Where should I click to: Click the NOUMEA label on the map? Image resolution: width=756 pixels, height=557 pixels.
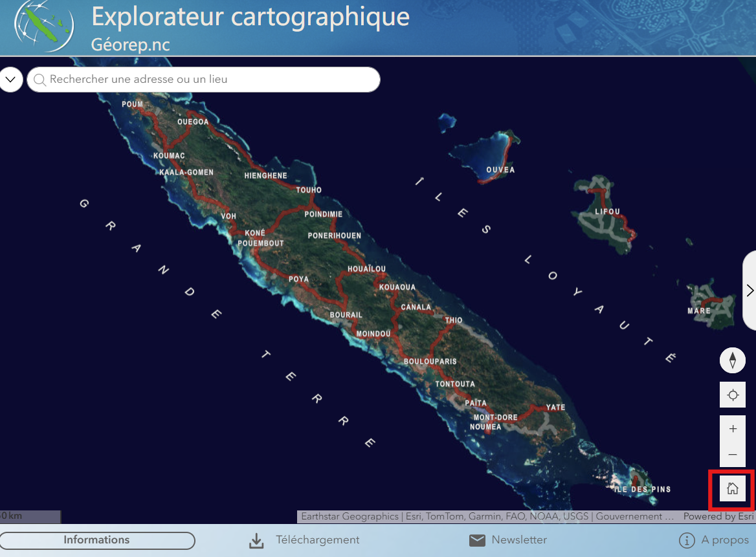pyautogui.click(x=485, y=427)
